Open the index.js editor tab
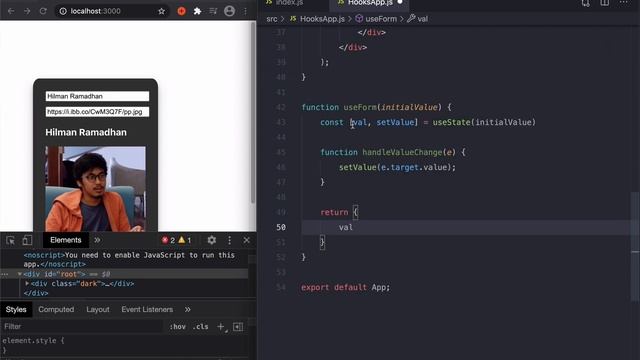 (290, 3)
